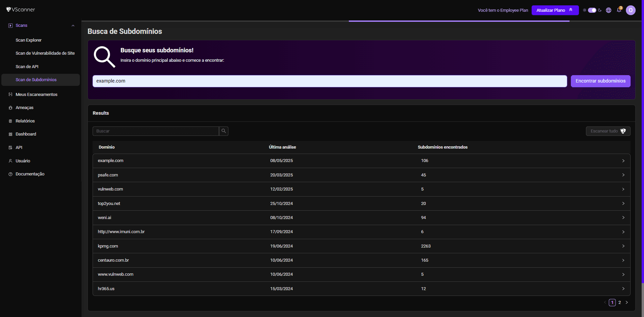Click Encontrar subdomínios button
The height and width of the screenshot is (317, 644).
[x=600, y=81]
